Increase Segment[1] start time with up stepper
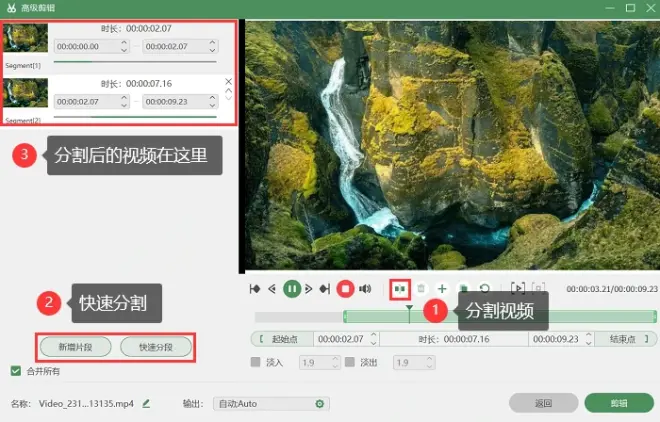The image size is (660, 422). coord(124,42)
